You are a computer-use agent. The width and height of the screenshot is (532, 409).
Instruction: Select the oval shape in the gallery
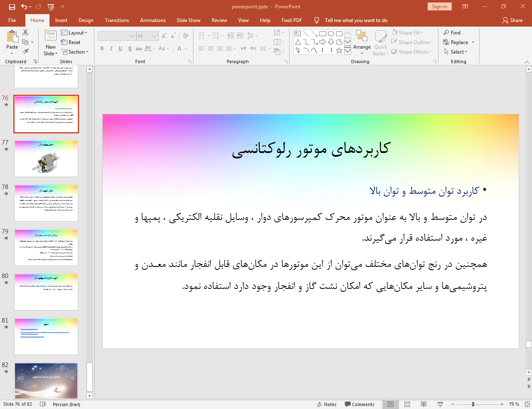pyautogui.click(x=331, y=34)
